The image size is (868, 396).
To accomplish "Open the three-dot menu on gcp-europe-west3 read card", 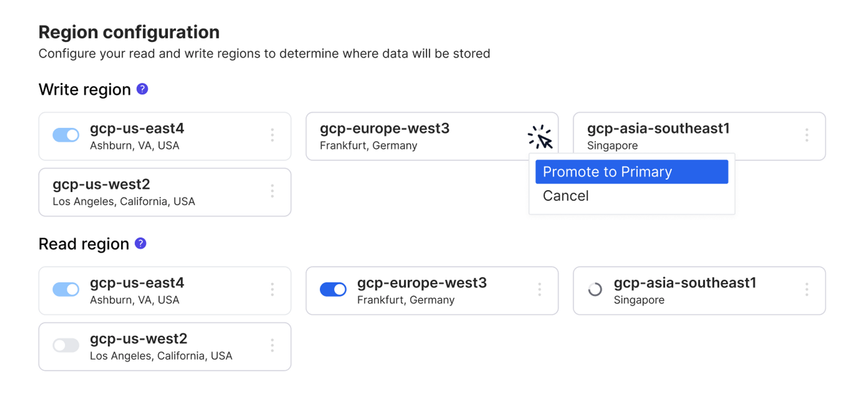I will tap(539, 289).
